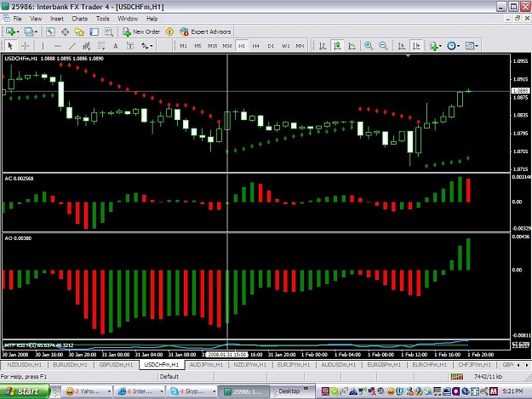
Task: Open the Skype taskbar group
Action: [x=192, y=391]
